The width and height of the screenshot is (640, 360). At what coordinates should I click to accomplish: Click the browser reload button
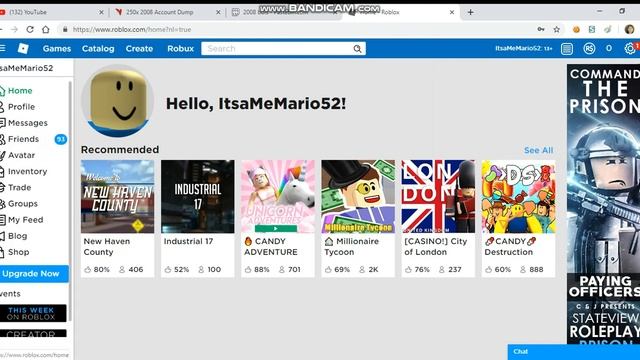click(30, 29)
